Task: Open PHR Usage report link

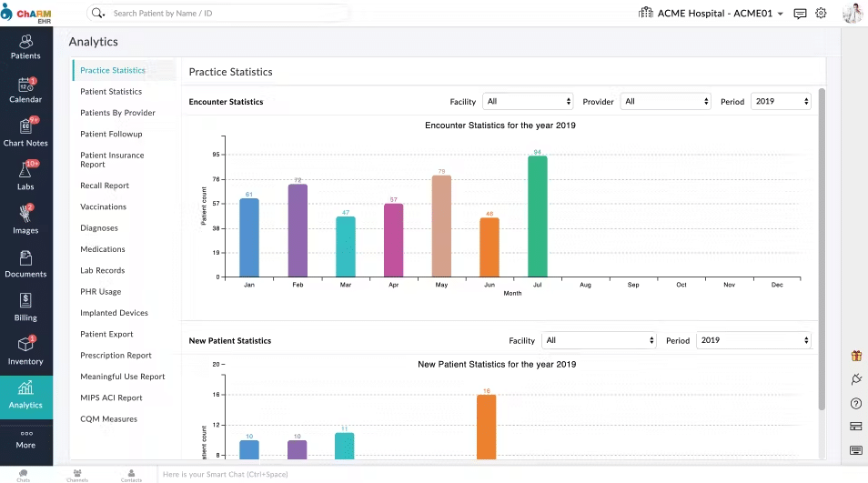Action: click(101, 292)
